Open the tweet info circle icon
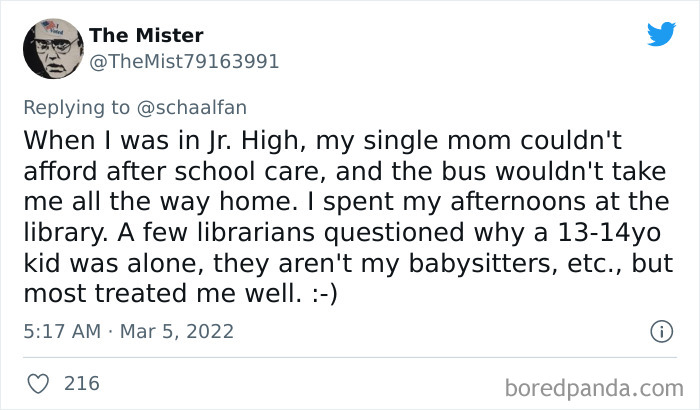This screenshot has width=700, height=410. pos(660,330)
